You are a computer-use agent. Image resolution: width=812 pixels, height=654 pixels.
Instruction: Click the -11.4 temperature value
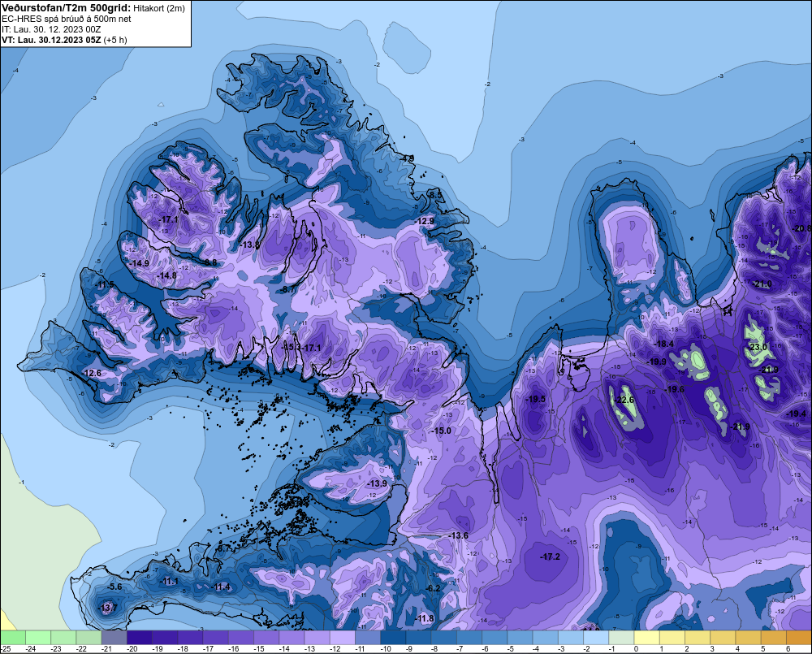coord(221,587)
